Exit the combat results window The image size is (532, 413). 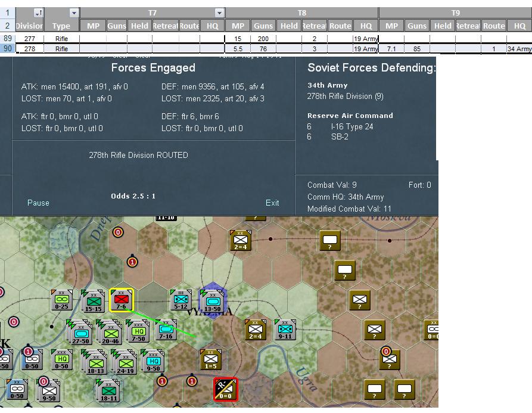coord(272,203)
